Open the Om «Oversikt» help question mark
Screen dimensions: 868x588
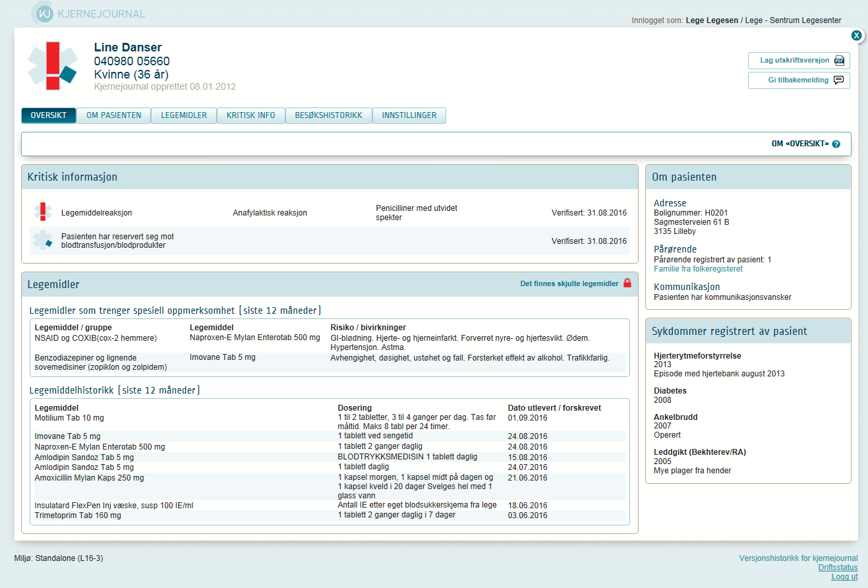tap(836, 144)
